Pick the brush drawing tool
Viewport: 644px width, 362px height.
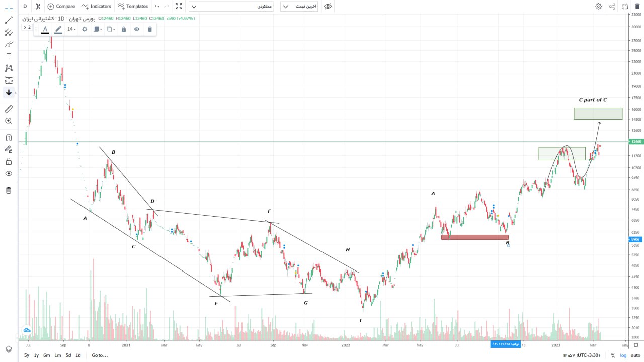pos(9,44)
